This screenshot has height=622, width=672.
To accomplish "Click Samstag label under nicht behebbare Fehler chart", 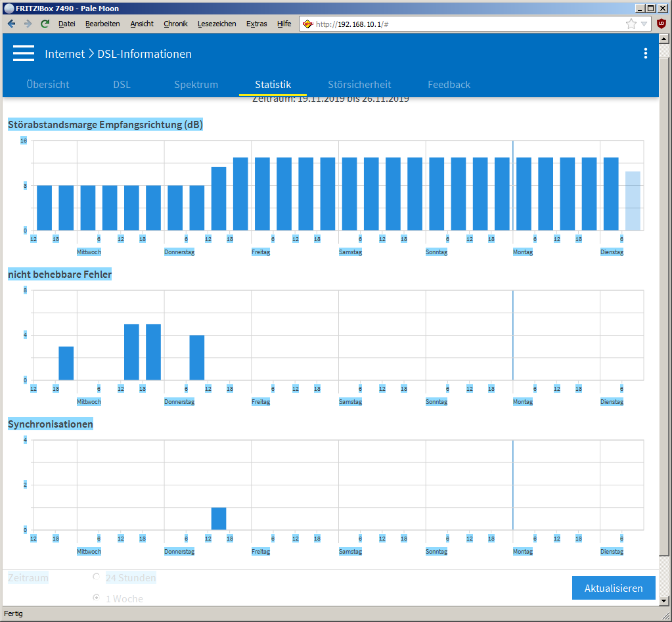I will tap(350, 402).
